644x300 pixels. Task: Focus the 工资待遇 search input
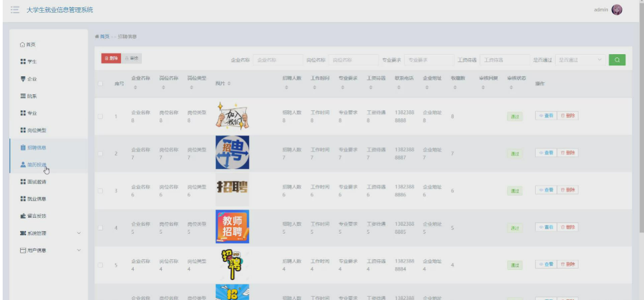click(505, 60)
